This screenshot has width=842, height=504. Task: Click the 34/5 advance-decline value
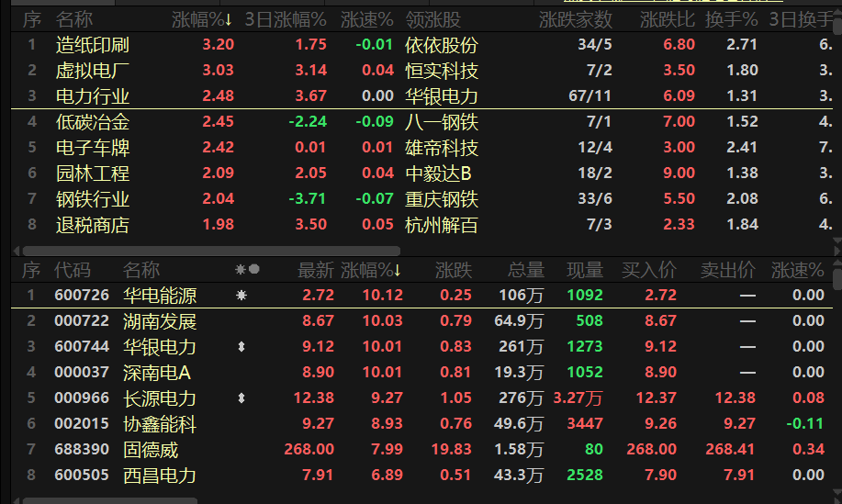[594, 45]
